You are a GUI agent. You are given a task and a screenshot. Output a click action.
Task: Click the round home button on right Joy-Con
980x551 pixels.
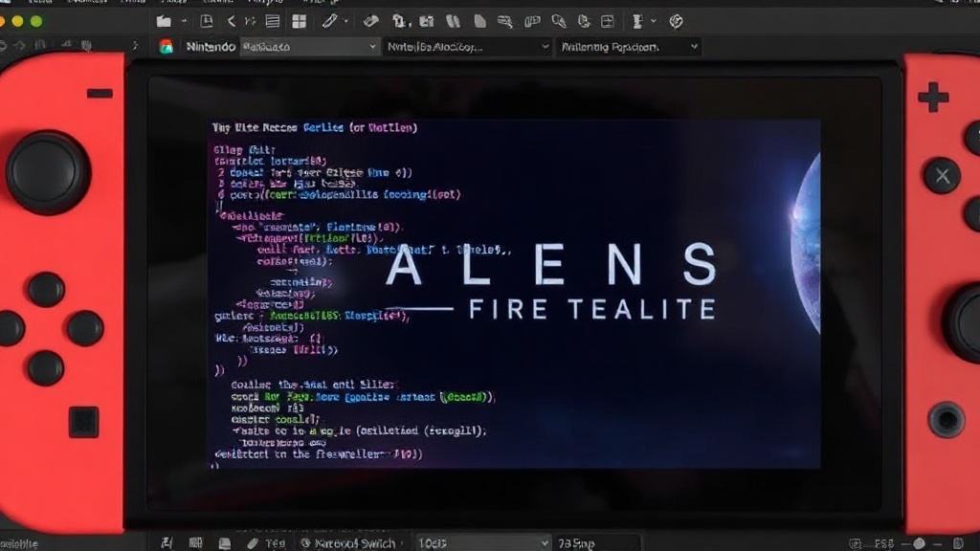point(947,420)
